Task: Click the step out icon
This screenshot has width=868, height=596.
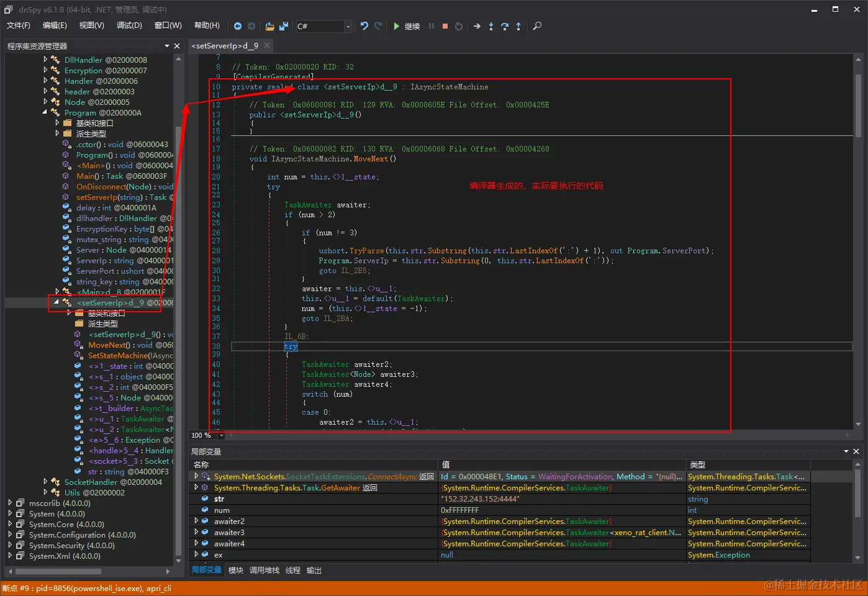Action: pos(518,26)
